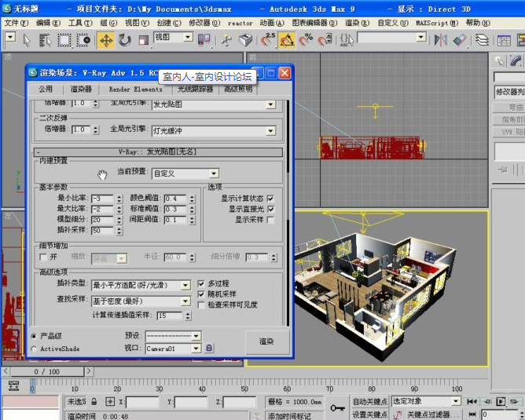Image resolution: width=525 pixels, height=420 pixels.
Task: Select the Move tool in main toolbar
Action: (105, 39)
